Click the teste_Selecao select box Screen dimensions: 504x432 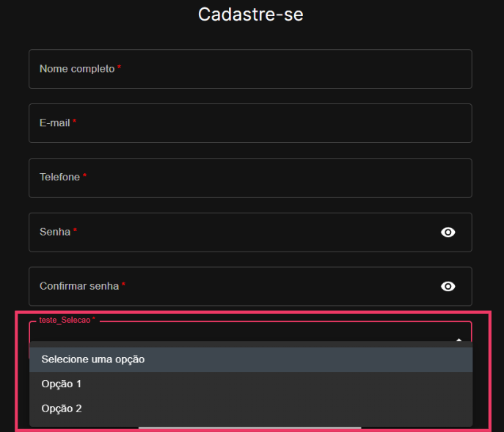click(x=250, y=332)
